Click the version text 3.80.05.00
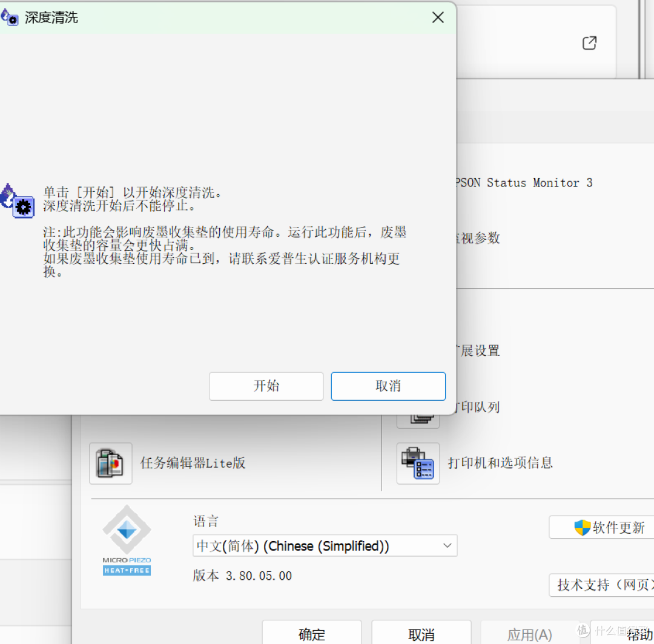This screenshot has width=654, height=644. point(259,576)
